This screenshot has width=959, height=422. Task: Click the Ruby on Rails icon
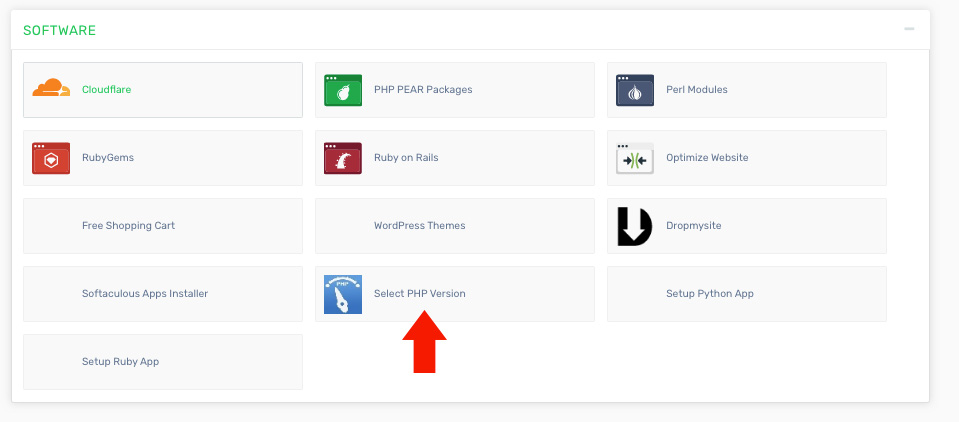(343, 157)
